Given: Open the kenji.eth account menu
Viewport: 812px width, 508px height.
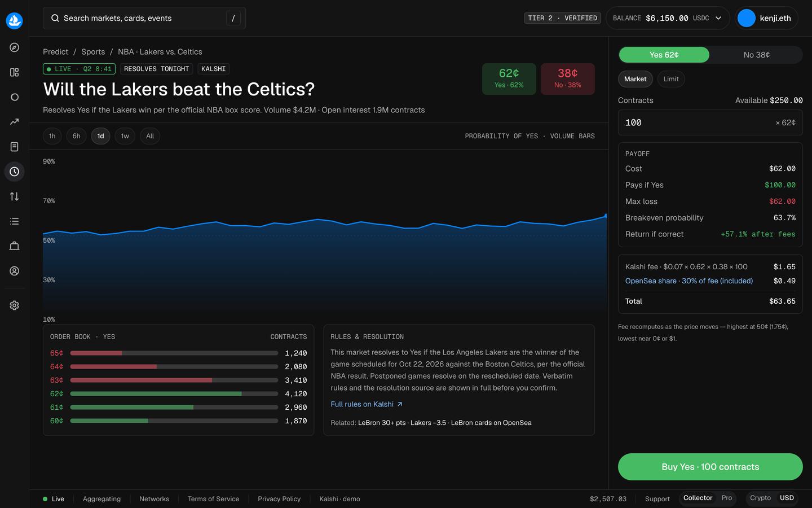Looking at the screenshot, I should click(x=767, y=18).
